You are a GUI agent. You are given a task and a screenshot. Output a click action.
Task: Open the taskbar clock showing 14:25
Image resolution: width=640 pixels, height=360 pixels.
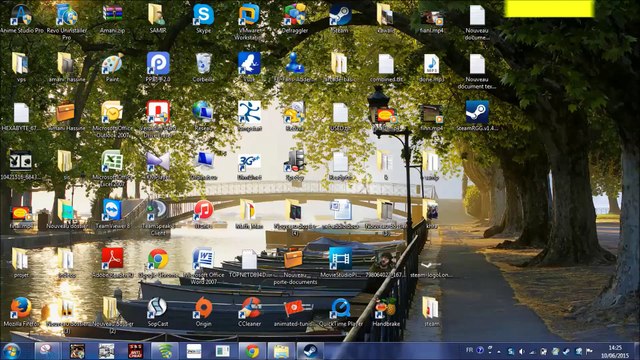(x=615, y=351)
